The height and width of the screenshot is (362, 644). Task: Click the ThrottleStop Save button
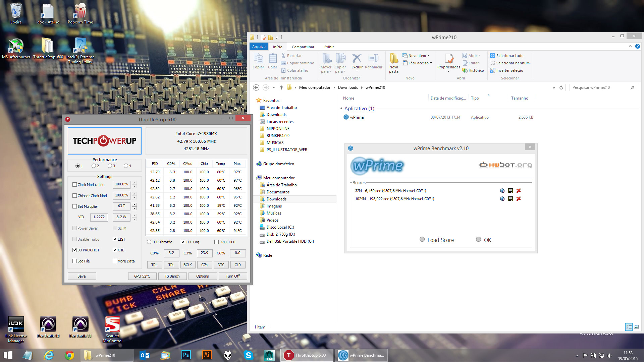click(82, 276)
